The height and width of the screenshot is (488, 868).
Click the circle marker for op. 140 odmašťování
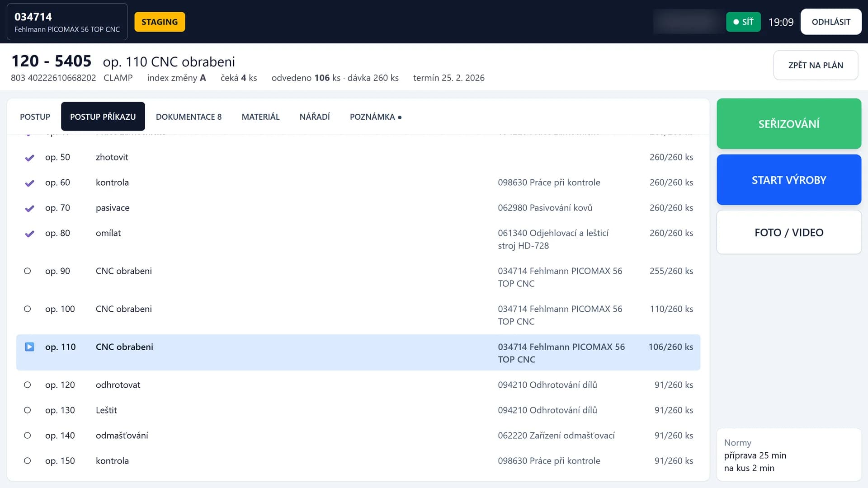coord(28,436)
